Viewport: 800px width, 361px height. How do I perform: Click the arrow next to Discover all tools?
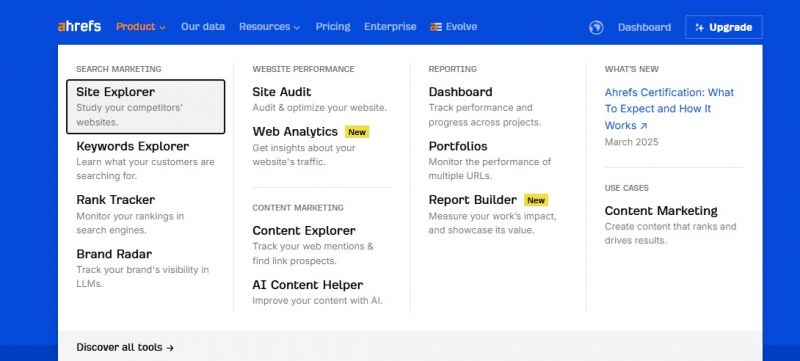(170, 348)
